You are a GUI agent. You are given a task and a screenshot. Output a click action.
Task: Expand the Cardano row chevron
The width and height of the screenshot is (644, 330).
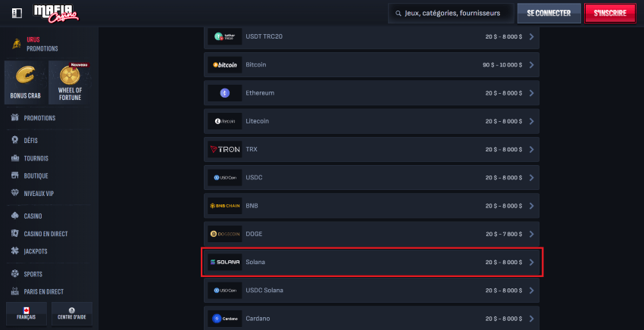coord(531,319)
